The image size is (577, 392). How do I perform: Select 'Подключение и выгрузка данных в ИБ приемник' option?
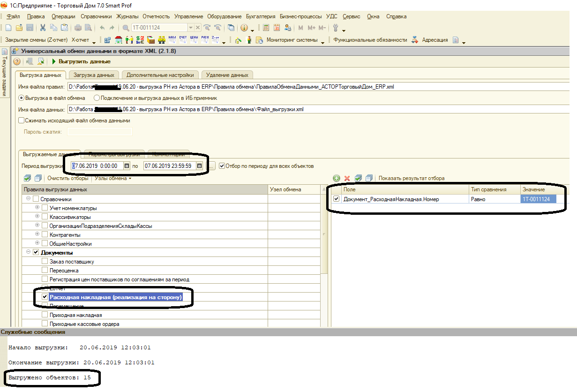click(97, 98)
